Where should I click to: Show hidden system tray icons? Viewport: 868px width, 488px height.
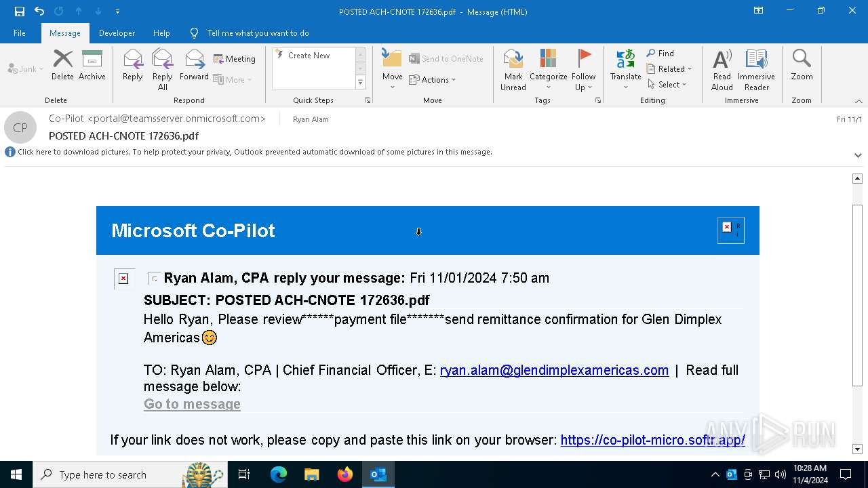point(715,474)
